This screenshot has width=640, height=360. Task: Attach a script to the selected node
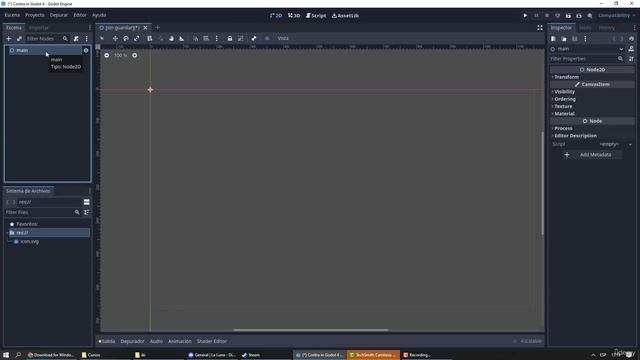tap(76, 38)
